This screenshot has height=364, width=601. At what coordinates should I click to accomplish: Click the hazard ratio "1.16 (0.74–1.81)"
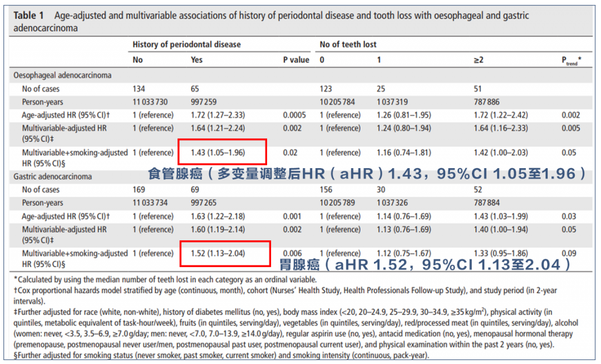(403, 153)
